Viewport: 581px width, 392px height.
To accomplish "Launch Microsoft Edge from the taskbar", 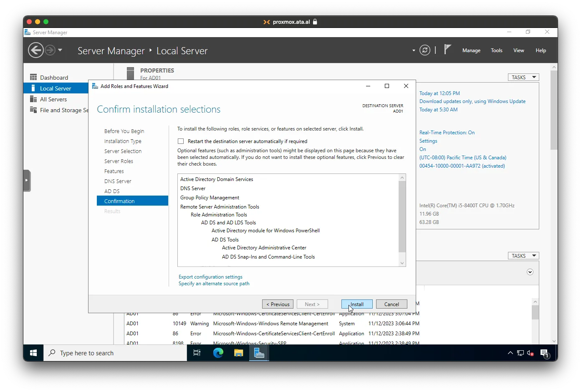I will (x=218, y=353).
